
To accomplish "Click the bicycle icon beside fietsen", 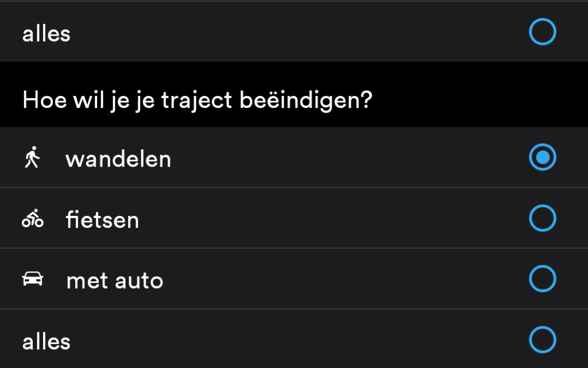I will click(x=33, y=218).
